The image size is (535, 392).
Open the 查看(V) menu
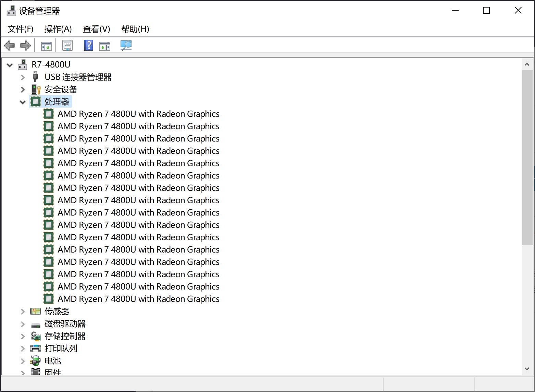click(97, 29)
